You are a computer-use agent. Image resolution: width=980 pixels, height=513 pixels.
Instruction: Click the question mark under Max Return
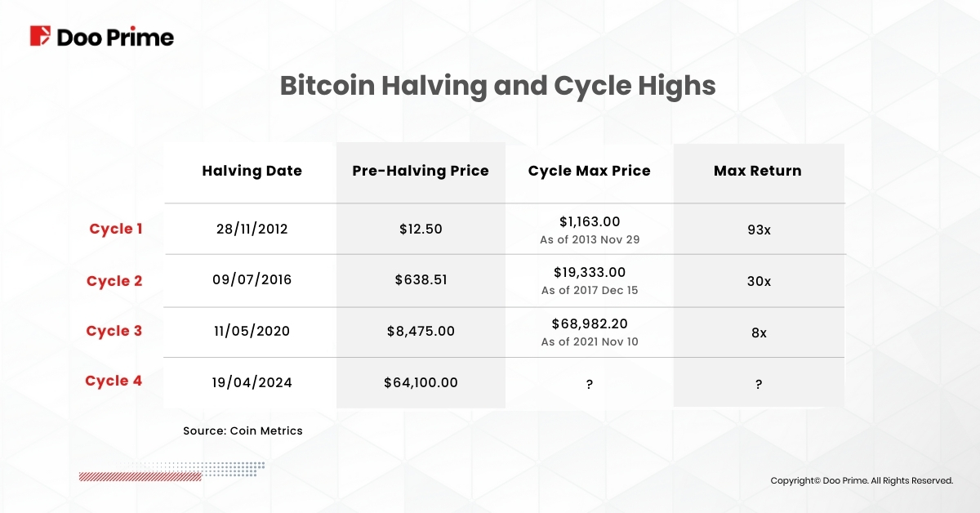[758, 382]
